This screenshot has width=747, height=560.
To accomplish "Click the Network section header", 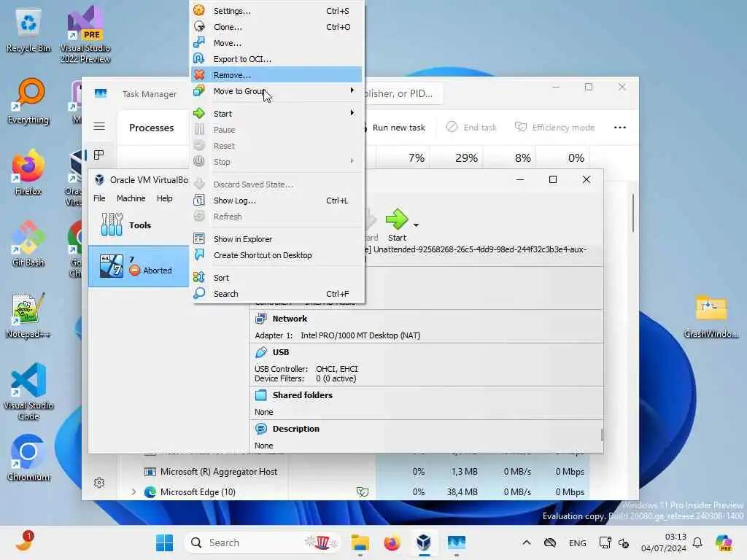I will point(290,319).
